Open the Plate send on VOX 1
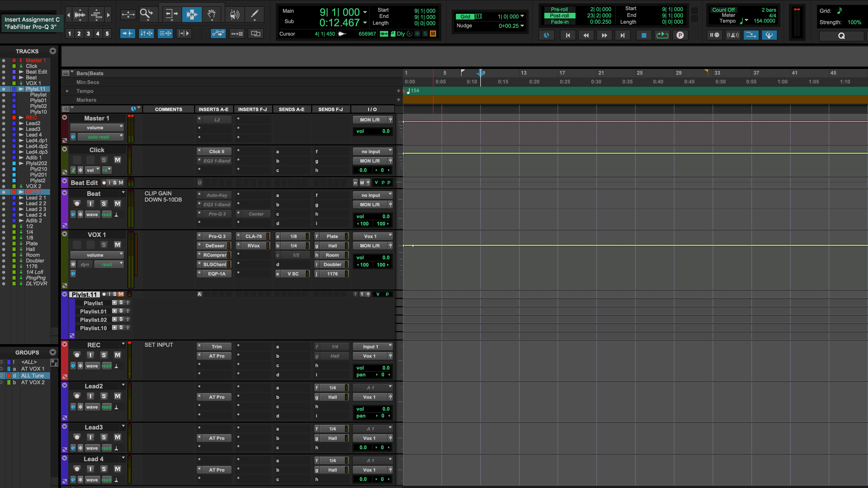The width and height of the screenshot is (868, 488). tap(332, 236)
